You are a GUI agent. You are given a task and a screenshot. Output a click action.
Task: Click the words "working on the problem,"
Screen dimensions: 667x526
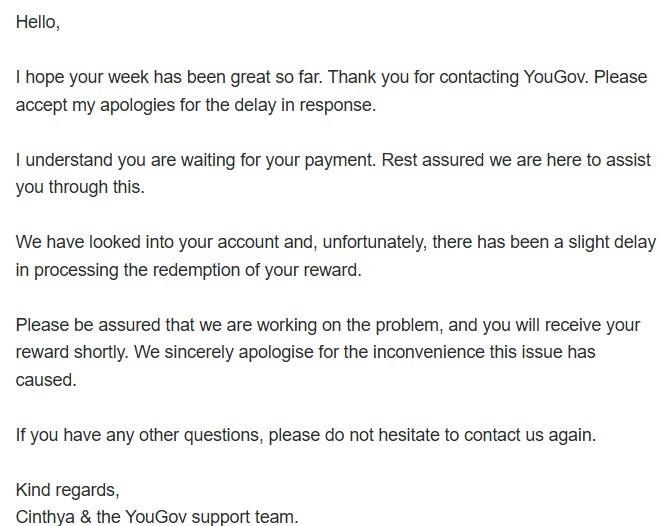[350, 325]
